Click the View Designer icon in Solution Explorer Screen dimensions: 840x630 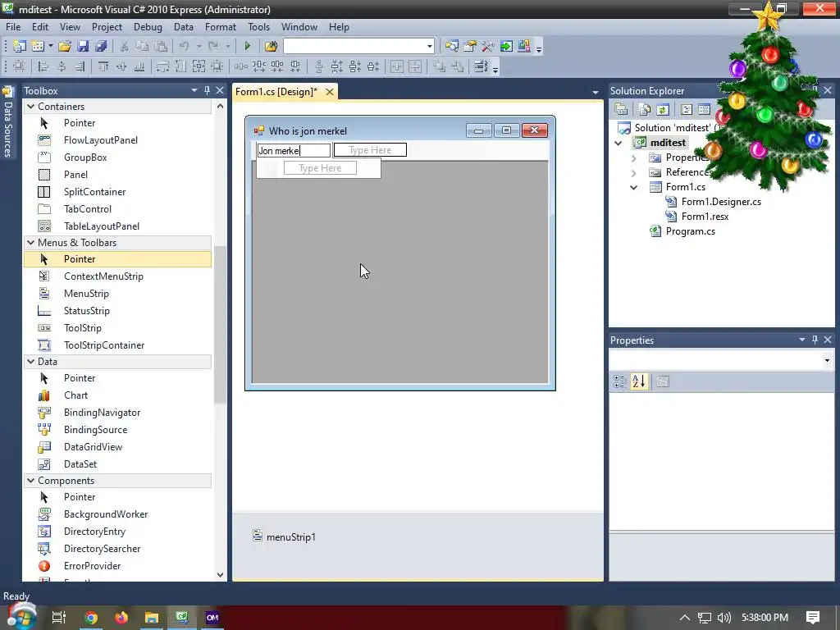click(x=704, y=109)
